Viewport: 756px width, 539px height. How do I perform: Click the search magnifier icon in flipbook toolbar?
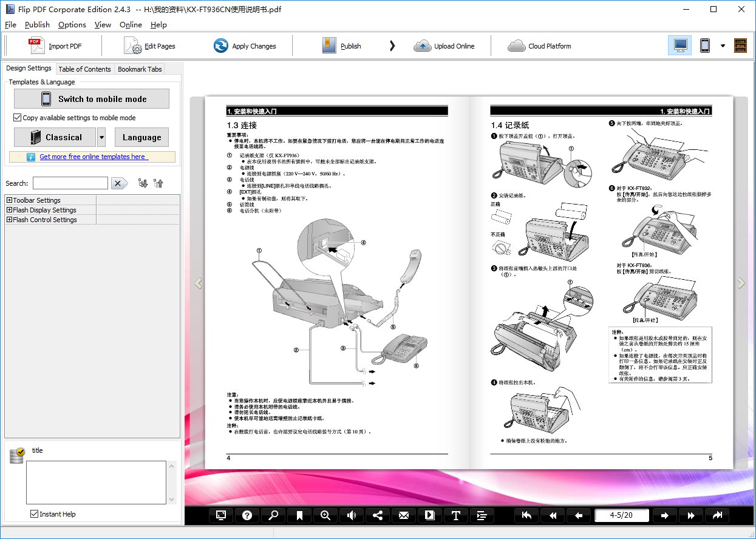273,515
